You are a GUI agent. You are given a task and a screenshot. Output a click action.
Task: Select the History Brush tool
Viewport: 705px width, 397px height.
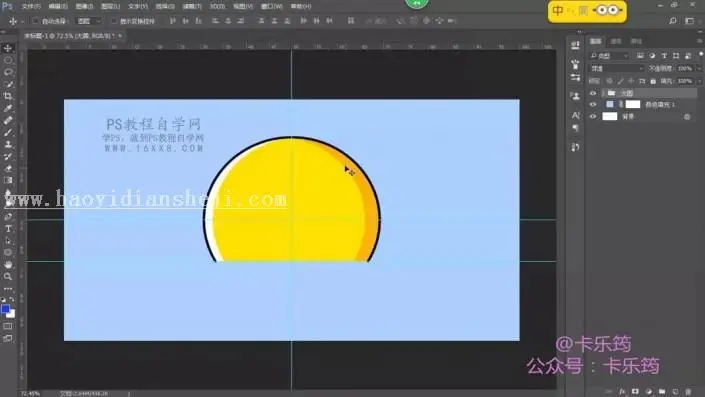[x=8, y=156]
